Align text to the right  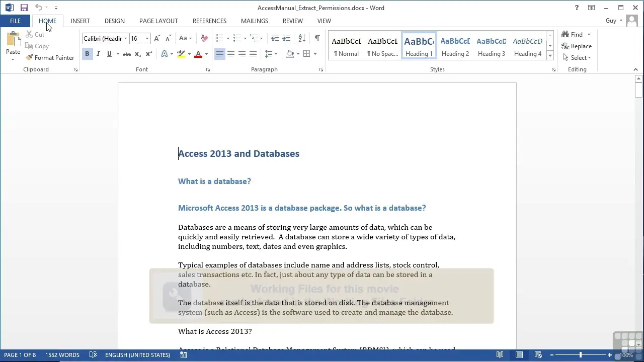click(x=242, y=54)
